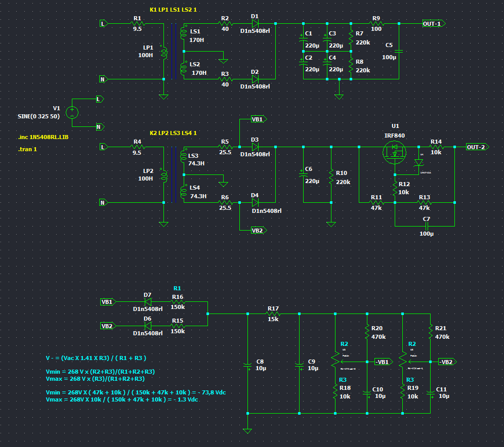Select the LP1 primary inductor coil
The height and width of the screenshot is (447, 504).
(x=164, y=54)
